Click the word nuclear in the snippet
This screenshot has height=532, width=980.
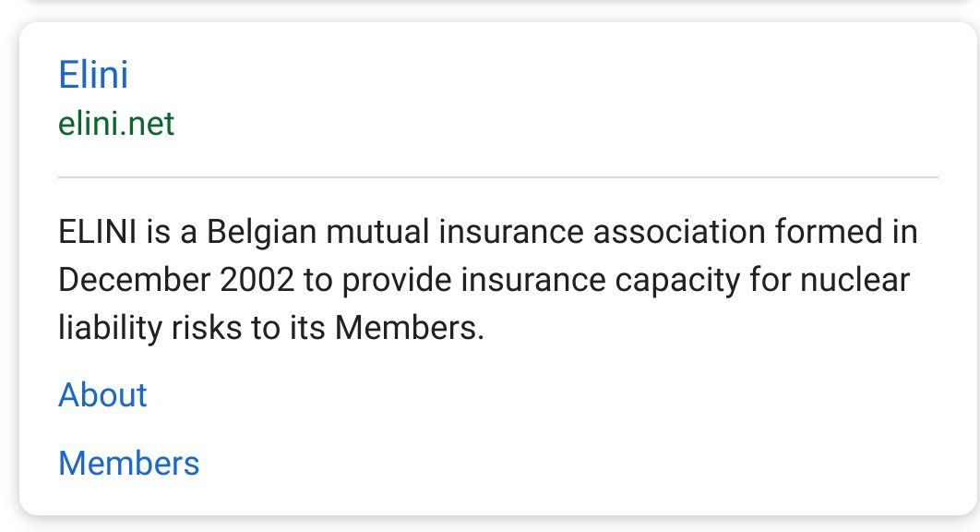855,280
